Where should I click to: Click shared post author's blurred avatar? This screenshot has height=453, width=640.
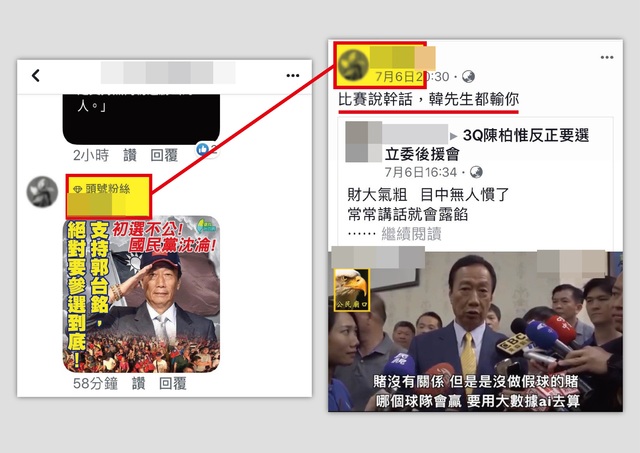[363, 142]
